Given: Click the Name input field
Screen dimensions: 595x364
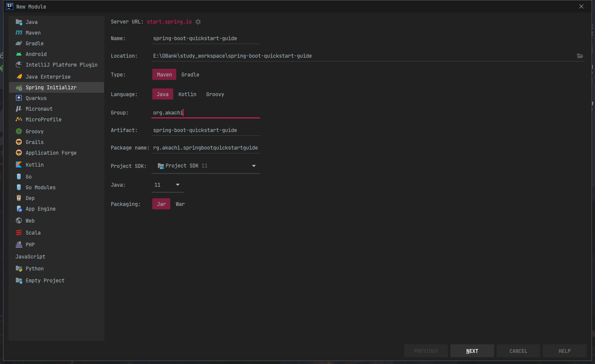Looking at the screenshot, I should (x=206, y=38).
